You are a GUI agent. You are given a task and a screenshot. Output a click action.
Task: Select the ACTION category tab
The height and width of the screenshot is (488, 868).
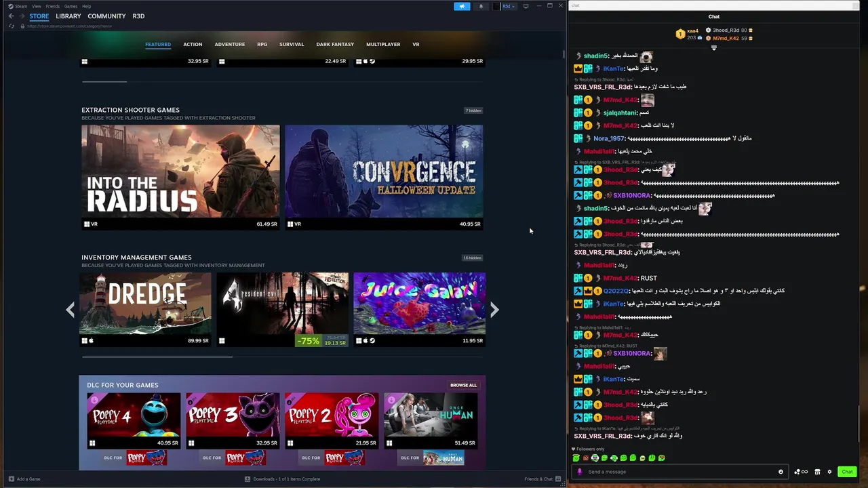coord(193,45)
